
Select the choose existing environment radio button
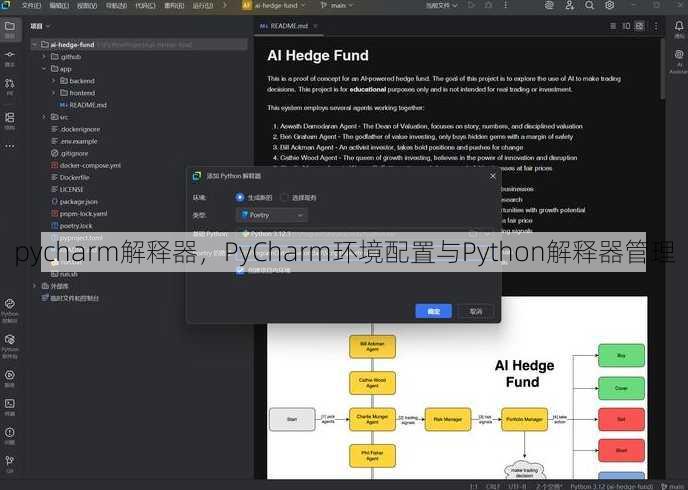click(284, 197)
